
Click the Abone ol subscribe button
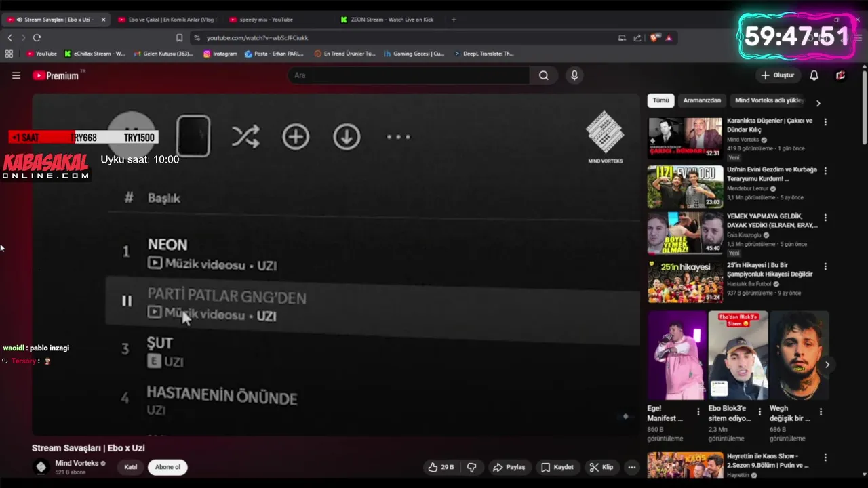click(168, 467)
